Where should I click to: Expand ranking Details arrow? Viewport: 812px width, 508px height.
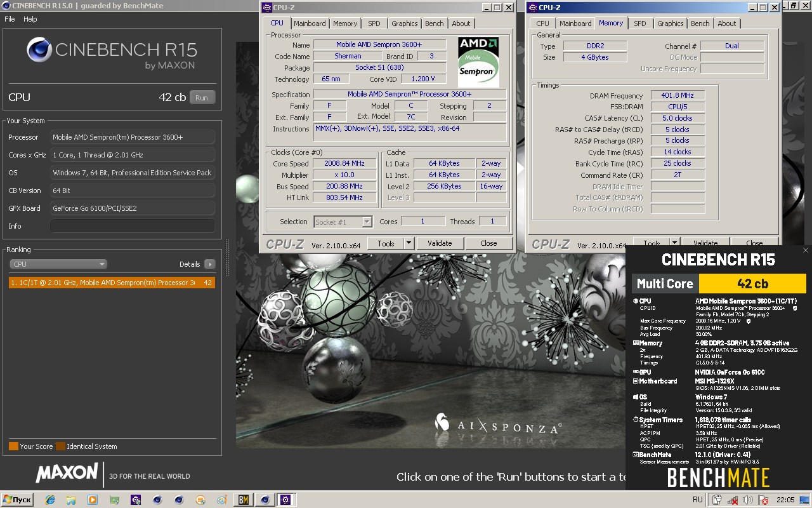click(209, 264)
